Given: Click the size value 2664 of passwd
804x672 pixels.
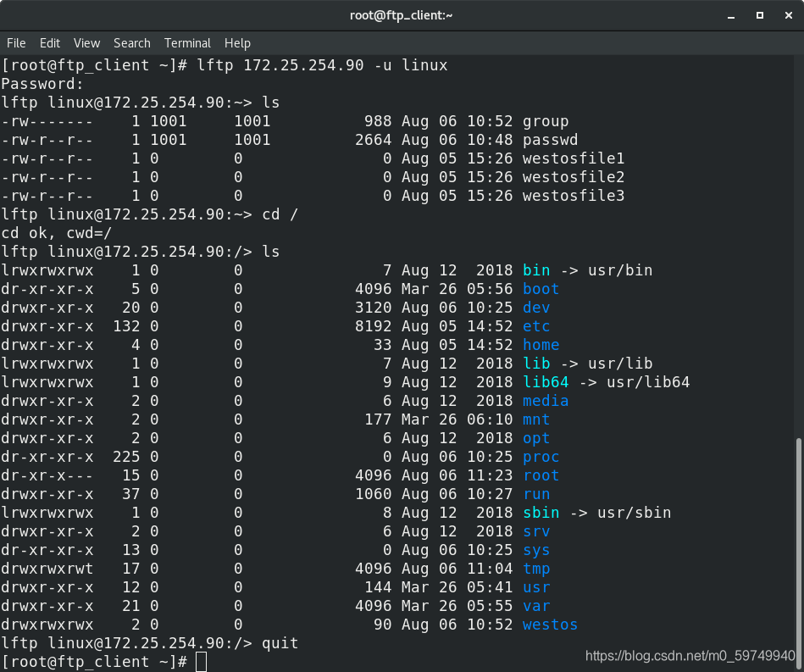Looking at the screenshot, I should [374, 140].
